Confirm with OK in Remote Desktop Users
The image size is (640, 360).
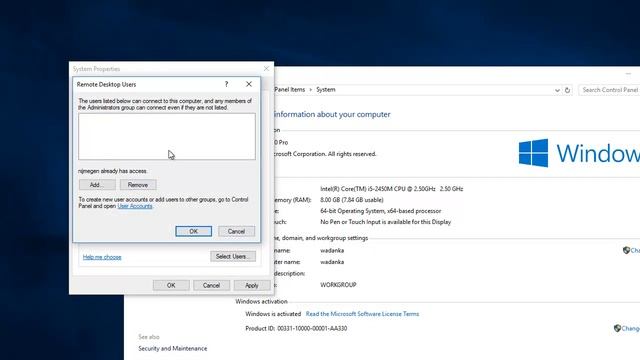pos(193,231)
